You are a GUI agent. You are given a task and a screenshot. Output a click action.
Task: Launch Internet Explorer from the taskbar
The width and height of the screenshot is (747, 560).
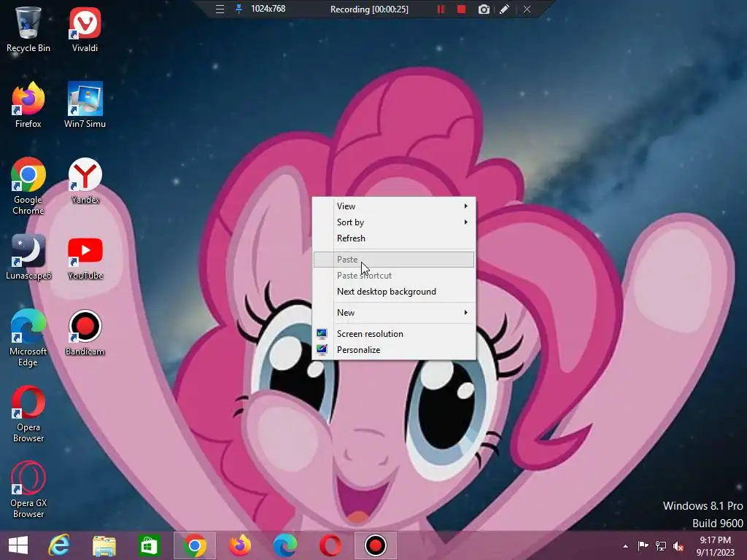[59, 545]
